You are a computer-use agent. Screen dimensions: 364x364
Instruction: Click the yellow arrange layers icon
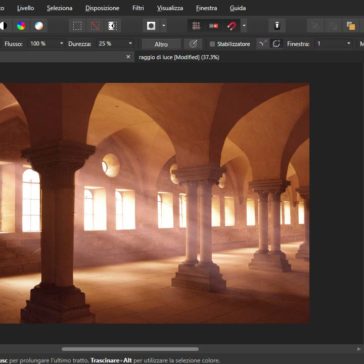click(x=351, y=26)
